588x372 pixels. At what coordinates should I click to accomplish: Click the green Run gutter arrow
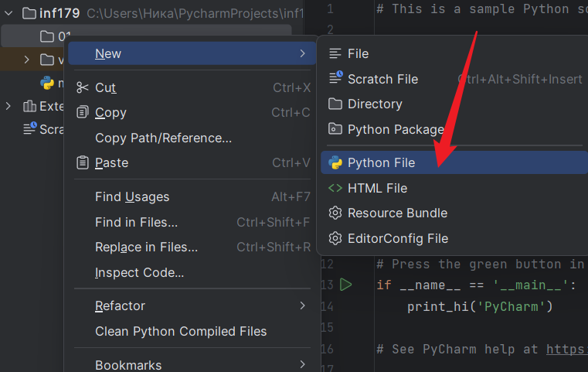tap(345, 285)
